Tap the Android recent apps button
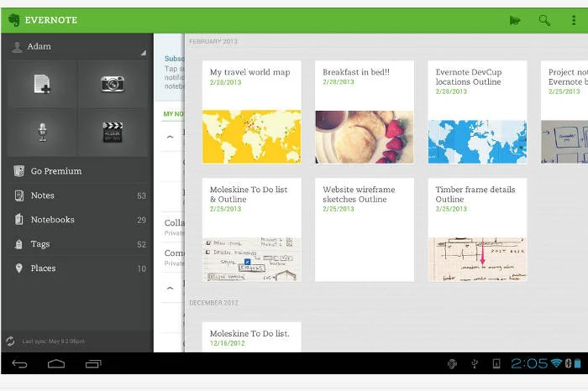588x391 pixels. [x=93, y=363]
